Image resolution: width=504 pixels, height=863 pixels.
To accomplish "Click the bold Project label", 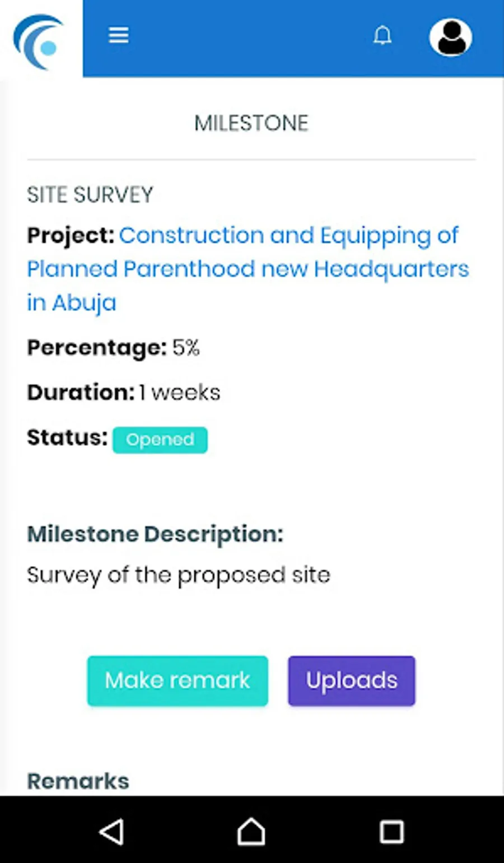I will (x=71, y=235).
